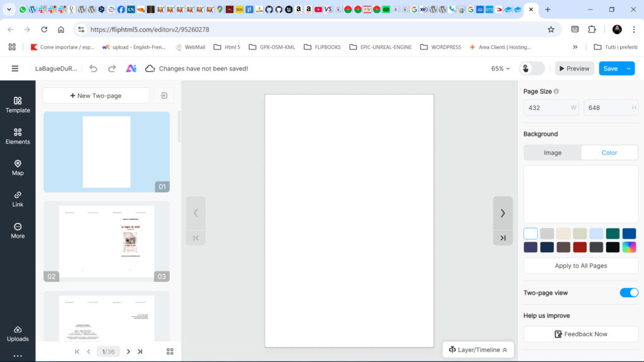Screen dimensions: 644x362
Task: Switch background to Image tab
Action: tap(552, 153)
